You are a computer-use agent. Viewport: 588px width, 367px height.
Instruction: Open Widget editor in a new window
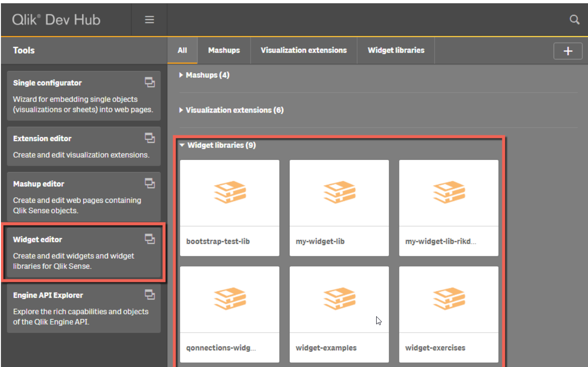click(x=150, y=239)
